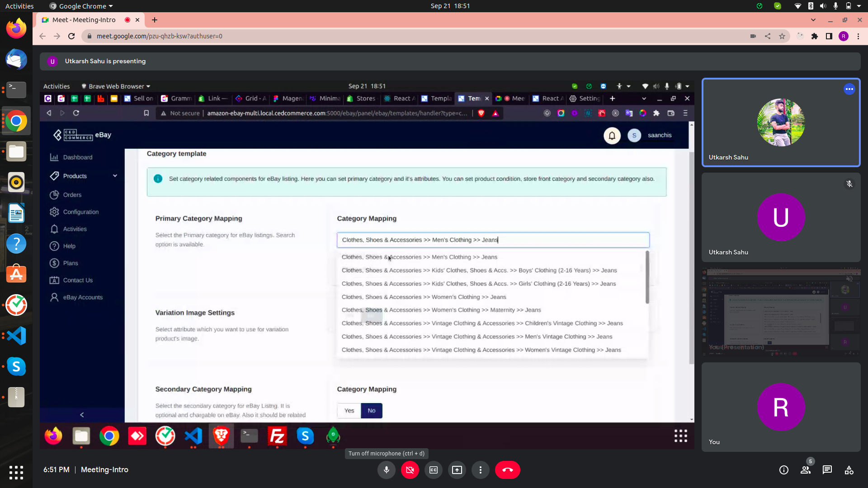
Task: Click dropdown list scrollbar in suggestions
Action: click(647, 277)
